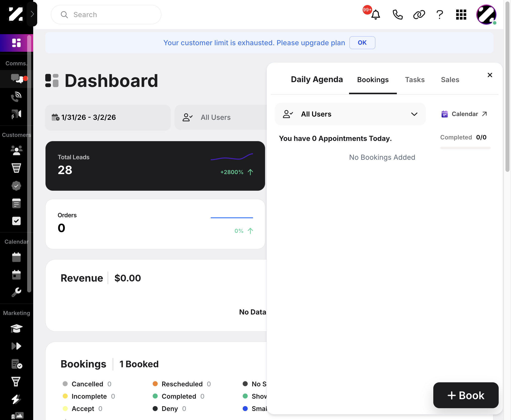
Task: Open the document list icon in sidebar
Action: point(16,203)
